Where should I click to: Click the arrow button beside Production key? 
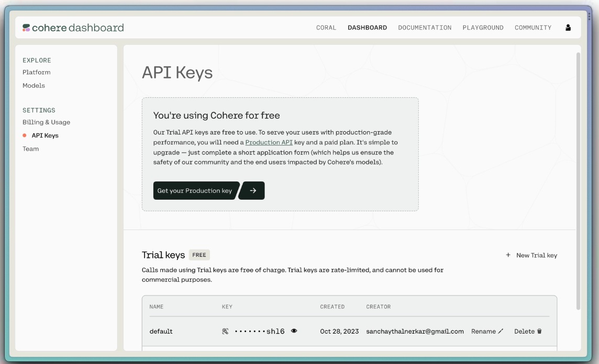(x=252, y=190)
